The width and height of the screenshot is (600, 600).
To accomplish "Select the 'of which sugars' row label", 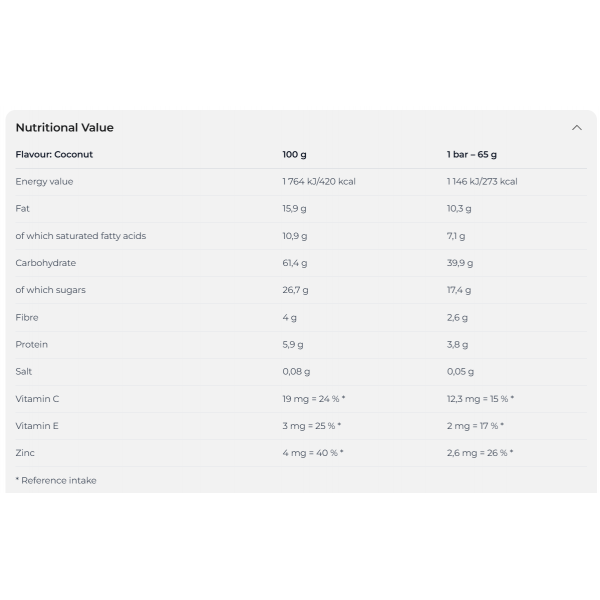I will pyautogui.click(x=50, y=290).
